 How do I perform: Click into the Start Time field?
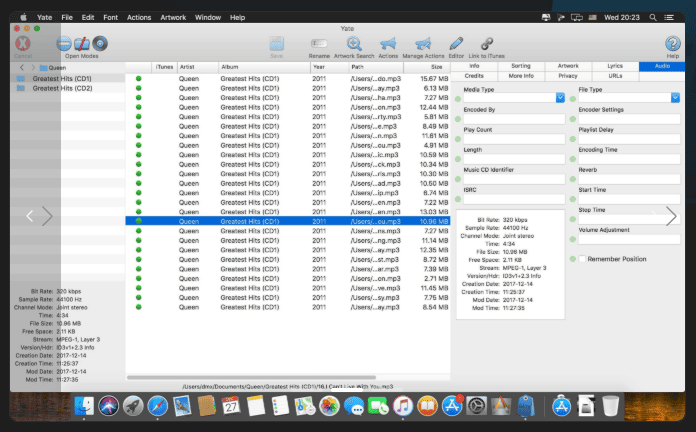point(629,199)
